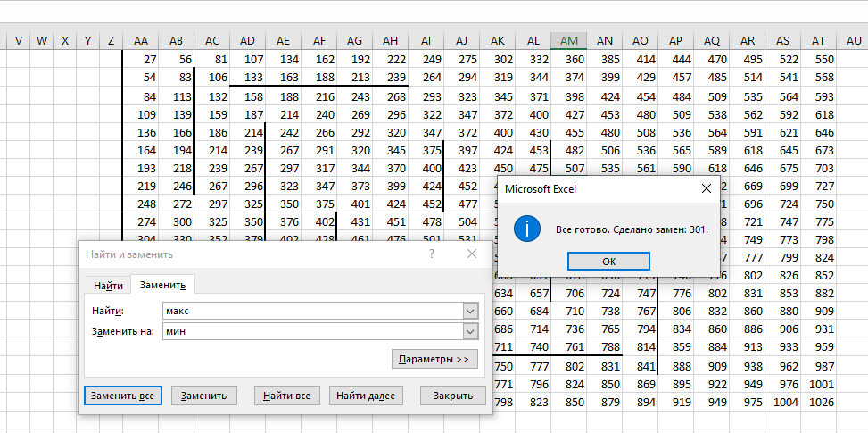Click cell with value 1001 in column AT
The width and height of the screenshot is (868, 433).
tap(818, 384)
